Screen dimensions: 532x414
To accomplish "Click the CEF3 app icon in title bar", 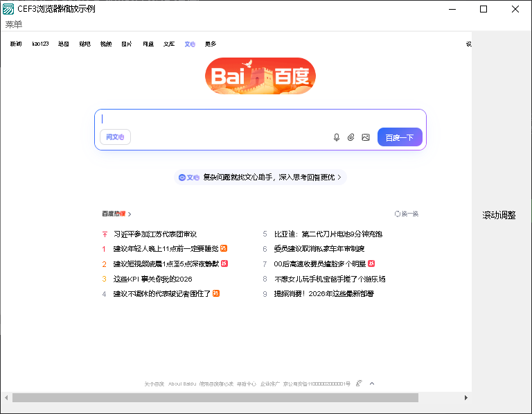I will 8,9.
